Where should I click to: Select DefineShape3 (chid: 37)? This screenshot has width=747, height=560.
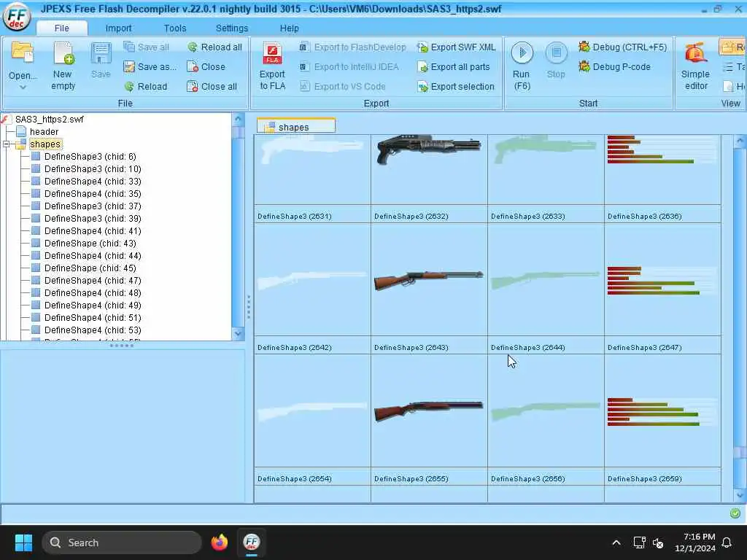(x=93, y=206)
